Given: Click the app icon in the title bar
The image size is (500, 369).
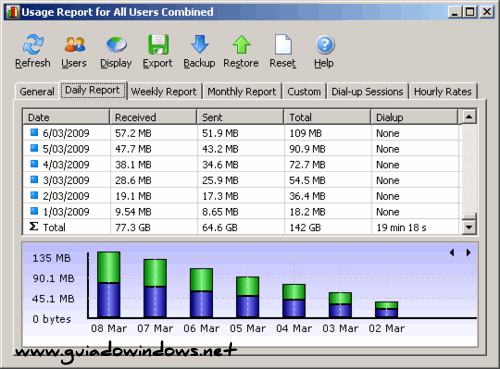Looking at the screenshot, I should pos(13,12).
